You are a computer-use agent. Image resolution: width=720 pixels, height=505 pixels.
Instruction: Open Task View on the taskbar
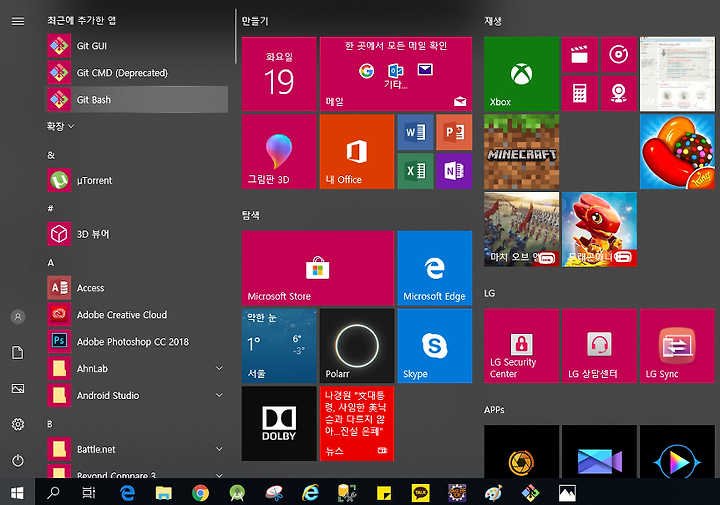click(x=89, y=493)
